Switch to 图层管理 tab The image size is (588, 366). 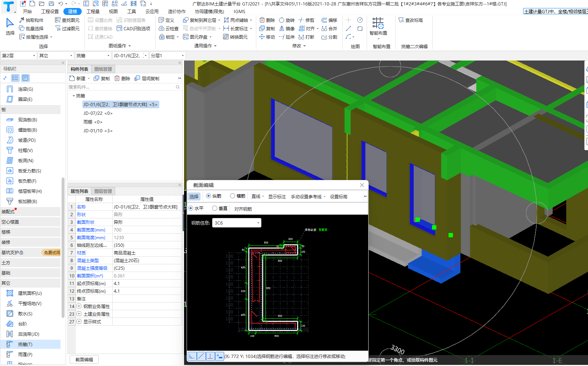[x=103, y=191]
